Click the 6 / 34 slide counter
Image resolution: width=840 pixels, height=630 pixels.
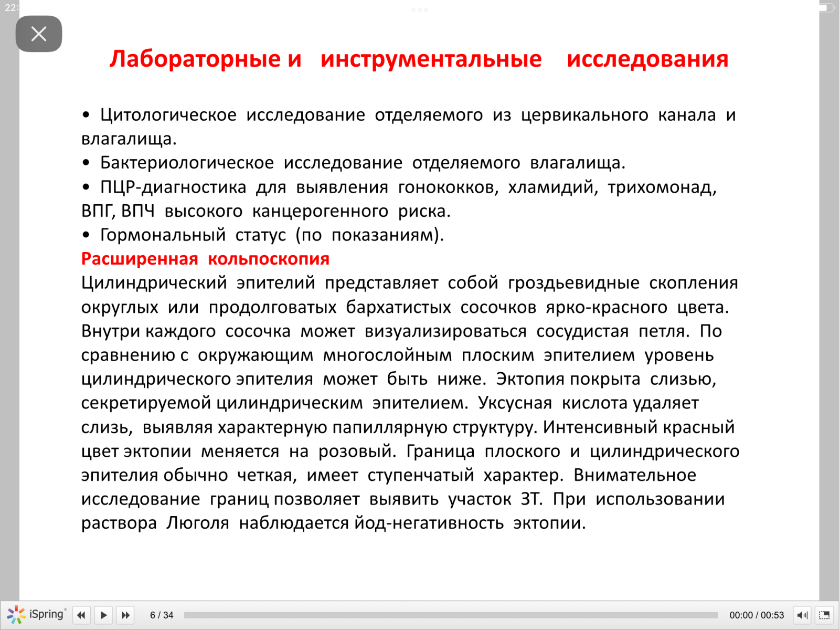pos(162,615)
